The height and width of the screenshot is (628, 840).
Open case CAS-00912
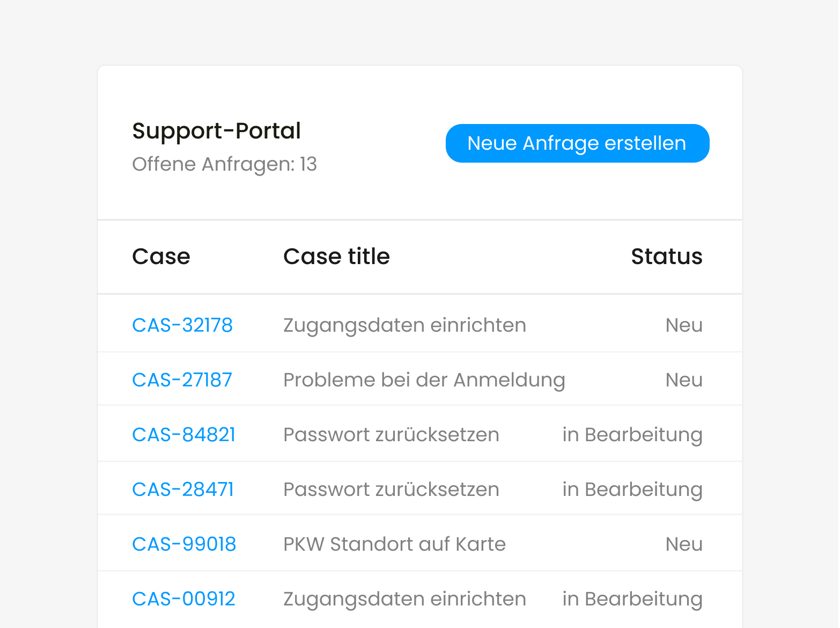click(x=184, y=599)
